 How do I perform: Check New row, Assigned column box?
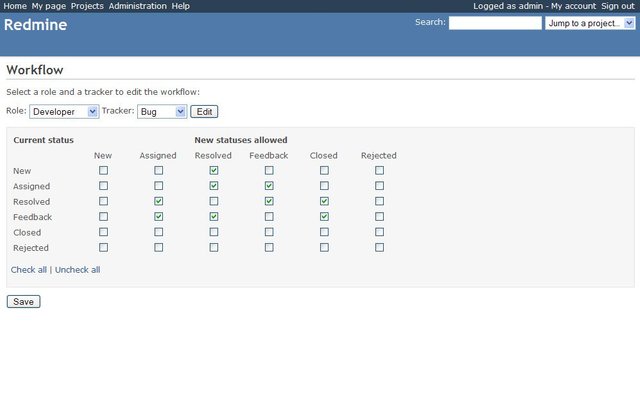pos(158,170)
